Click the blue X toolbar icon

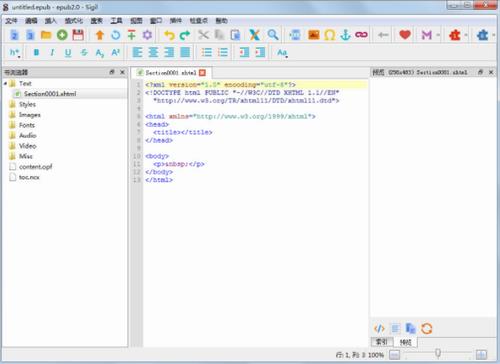pos(255,35)
